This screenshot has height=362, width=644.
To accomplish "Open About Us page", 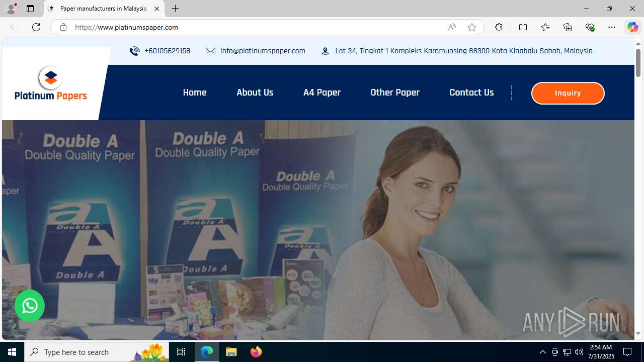I will (255, 93).
